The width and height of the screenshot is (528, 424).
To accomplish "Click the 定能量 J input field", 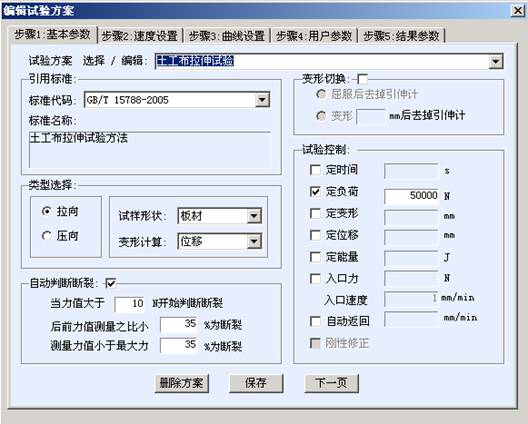I will pos(411,258).
